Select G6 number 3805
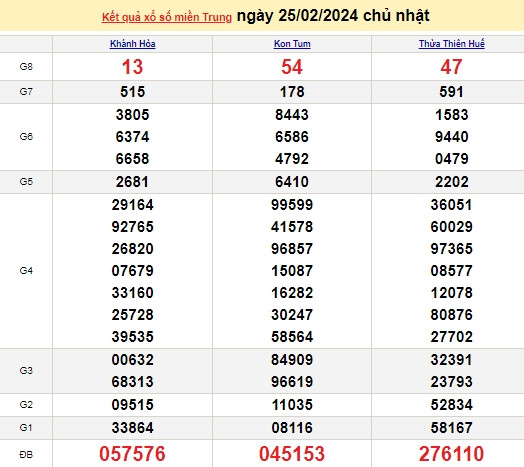Image resolution: width=524 pixels, height=467 pixels. [133, 115]
